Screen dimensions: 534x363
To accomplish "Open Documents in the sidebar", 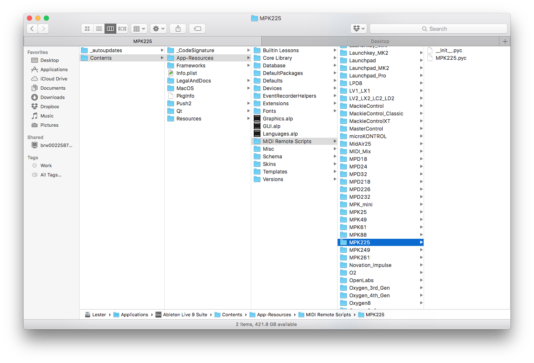I will pyautogui.click(x=53, y=88).
